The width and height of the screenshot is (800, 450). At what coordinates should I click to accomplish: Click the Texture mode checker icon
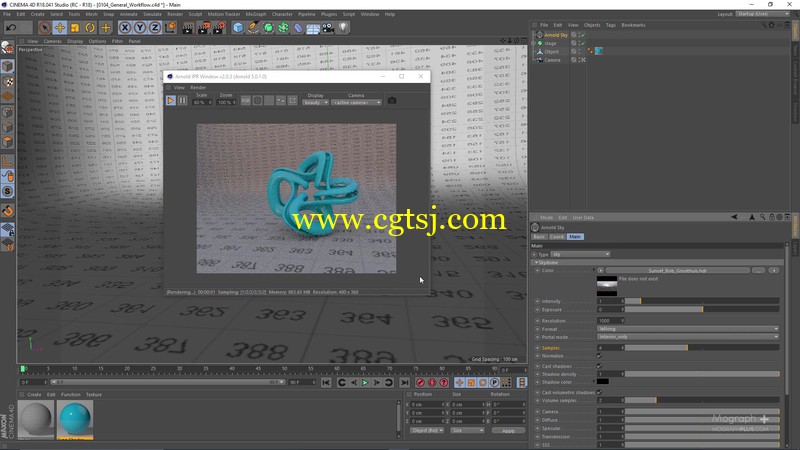click(x=7, y=82)
